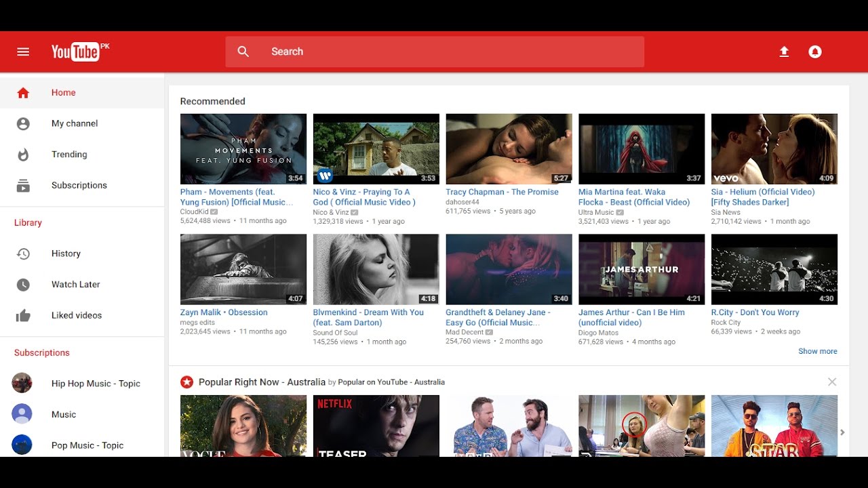
Task: Open the notifications bell
Action: click(x=815, y=52)
